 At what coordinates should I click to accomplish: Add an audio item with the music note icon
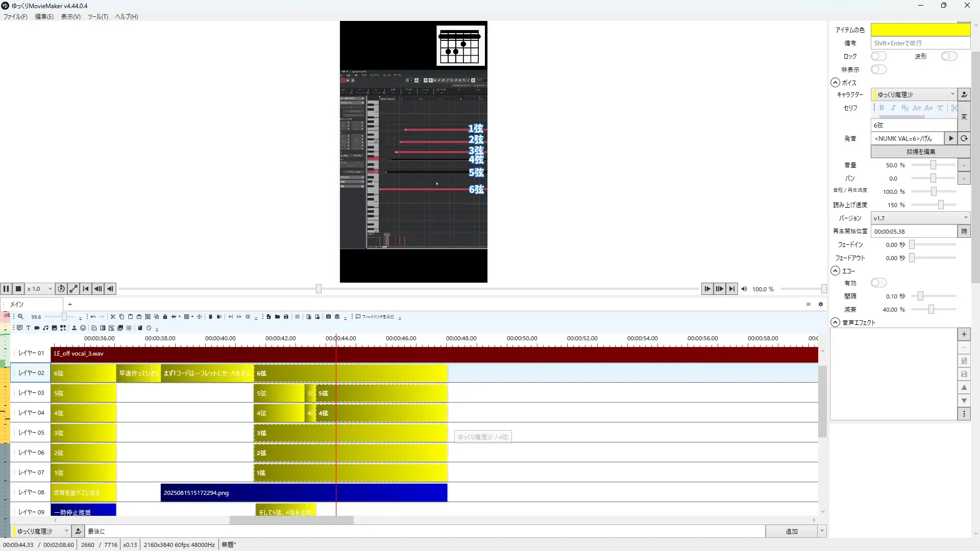click(x=45, y=328)
